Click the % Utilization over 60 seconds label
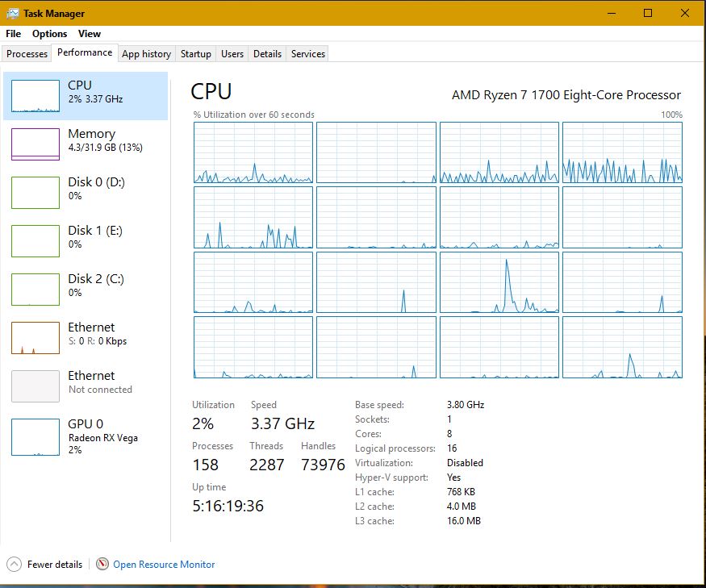The width and height of the screenshot is (706, 588). click(254, 115)
